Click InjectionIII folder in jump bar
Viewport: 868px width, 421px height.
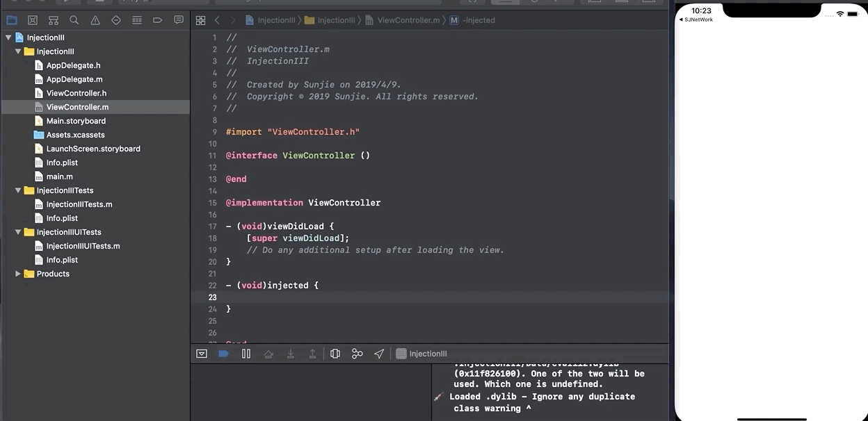[x=330, y=20]
